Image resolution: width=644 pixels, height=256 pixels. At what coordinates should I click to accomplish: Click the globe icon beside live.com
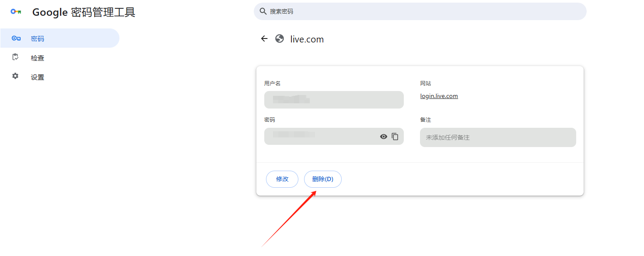tap(280, 39)
